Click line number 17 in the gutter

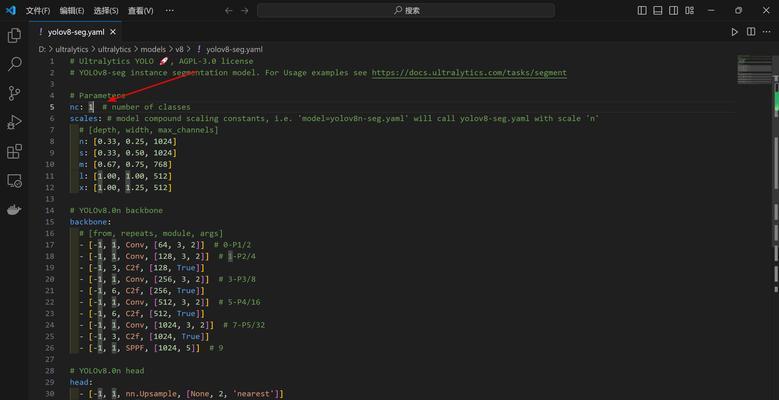click(x=50, y=244)
